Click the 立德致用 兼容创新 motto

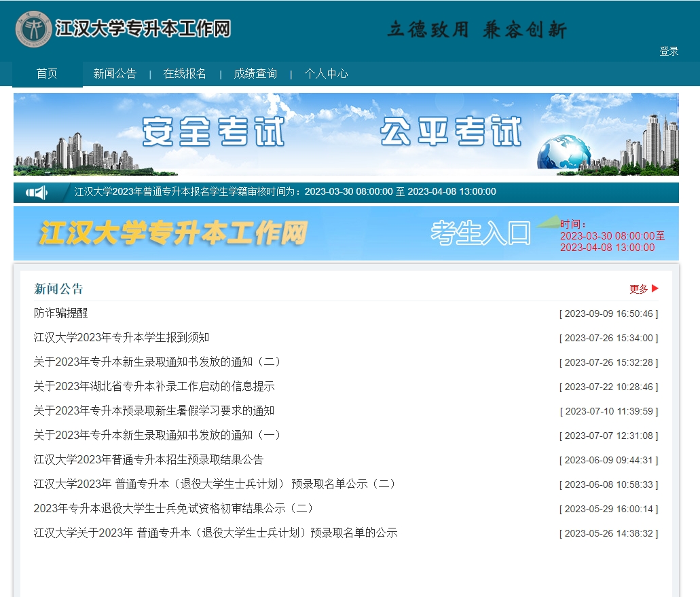point(477,30)
